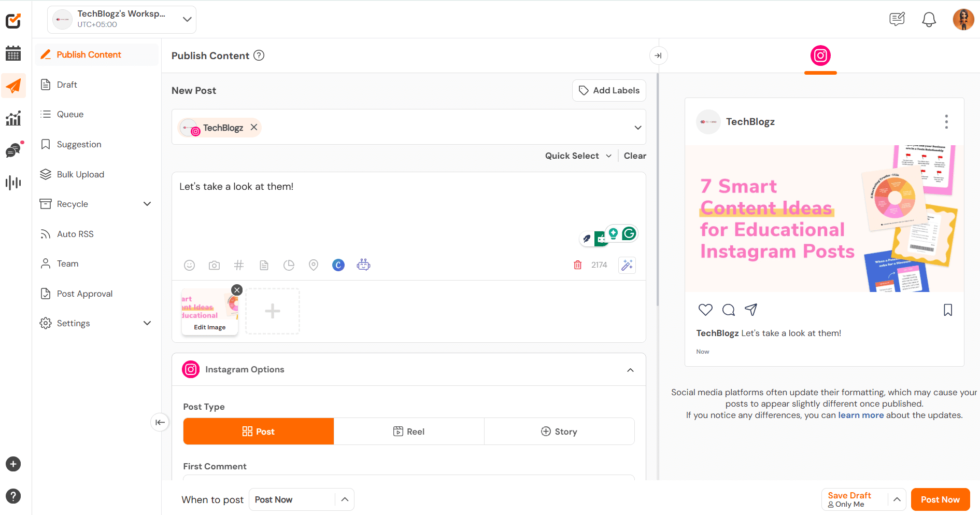This screenshot has width=980, height=515.
Task: Delete post content using the trash icon
Action: pos(577,265)
